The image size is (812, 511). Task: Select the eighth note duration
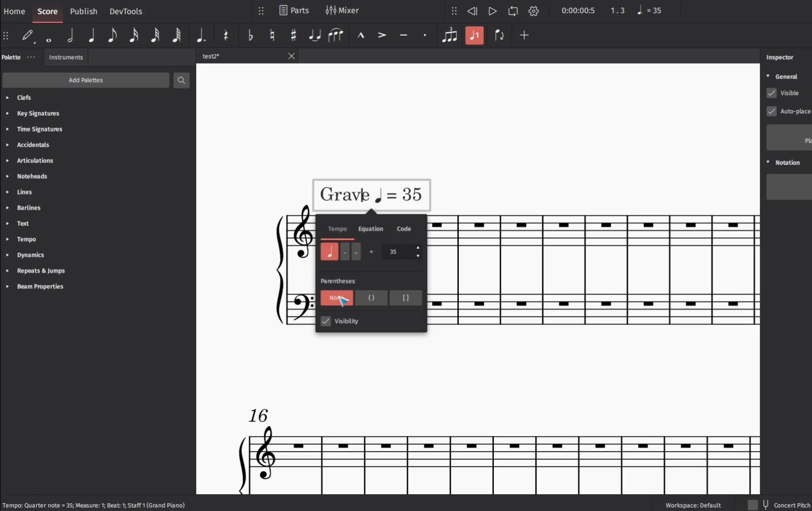(113, 35)
